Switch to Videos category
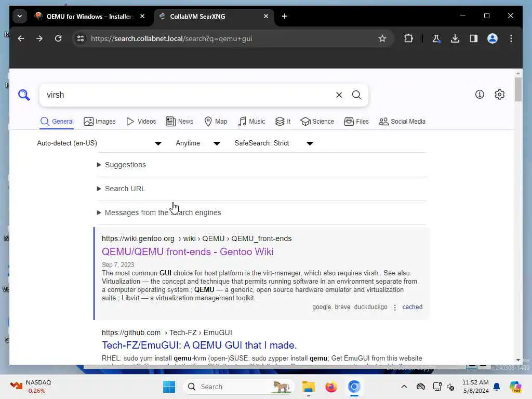 click(x=141, y=122)
